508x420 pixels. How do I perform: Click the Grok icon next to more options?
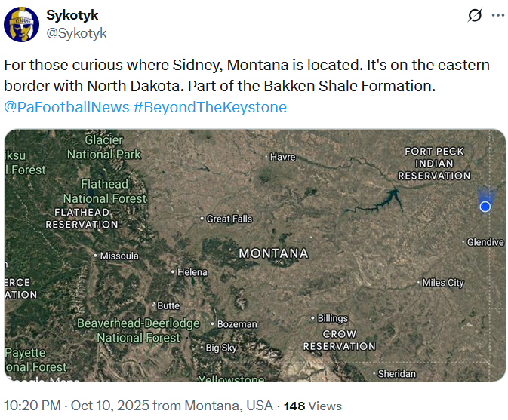(475, 16)
